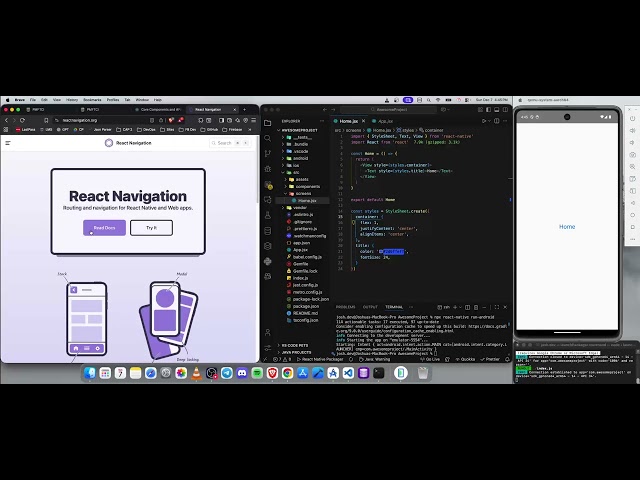This screenshot has height=480, width=640.
Task: Open the History menu in menu bar
Action: click(72, 100)
